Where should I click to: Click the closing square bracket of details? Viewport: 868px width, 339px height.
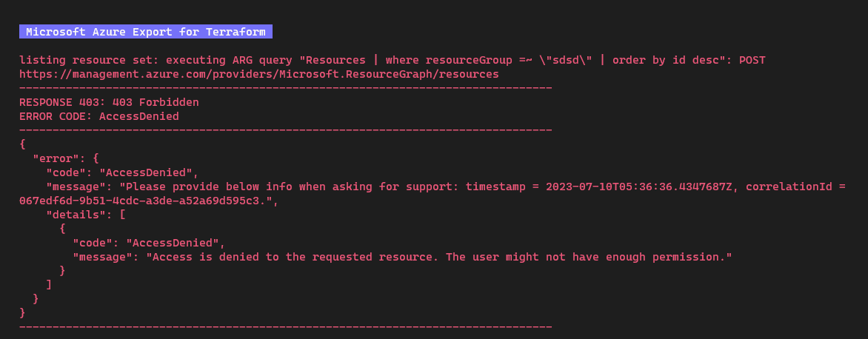click(50, 285)
